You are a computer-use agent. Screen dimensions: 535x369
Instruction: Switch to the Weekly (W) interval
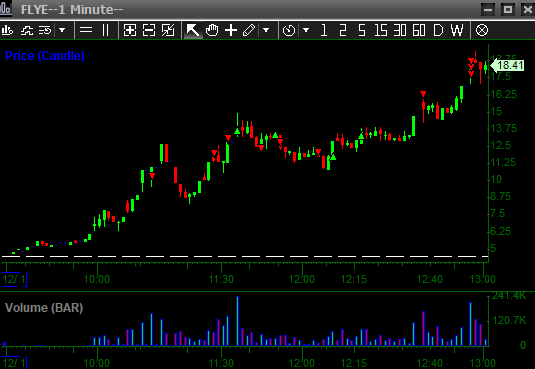pyautogui.click(x=457, y=30)
